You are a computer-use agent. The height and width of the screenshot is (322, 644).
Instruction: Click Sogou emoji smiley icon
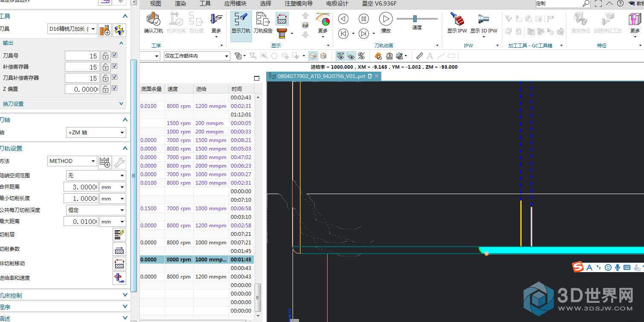click(x=608, y=267)
